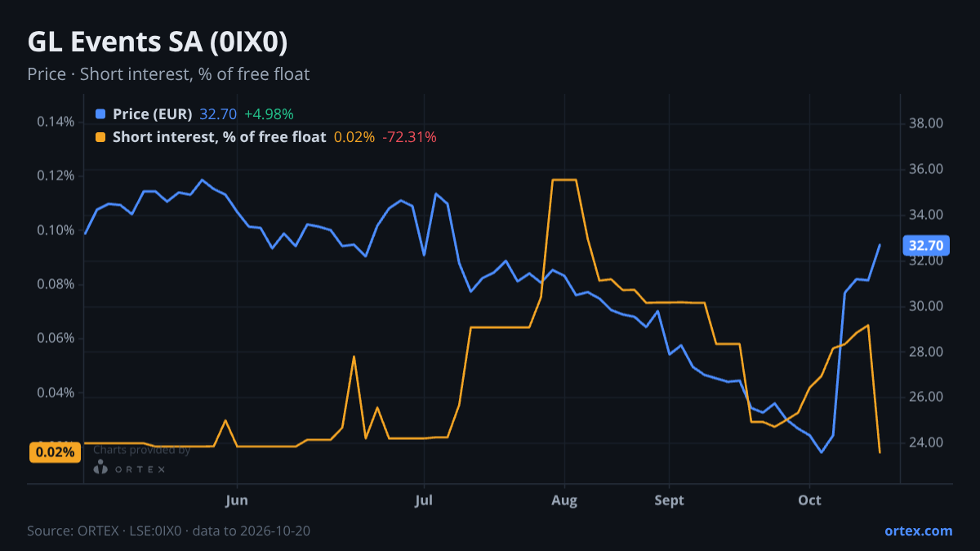This screenshot has width=980, height=551.
Task: Click the Oct label on time axis
Action: (809, 500)
